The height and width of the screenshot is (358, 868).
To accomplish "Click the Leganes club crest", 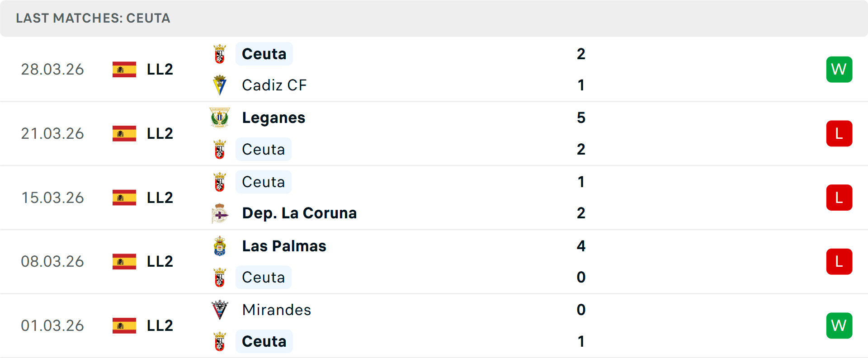I will (x=220, y=118).
